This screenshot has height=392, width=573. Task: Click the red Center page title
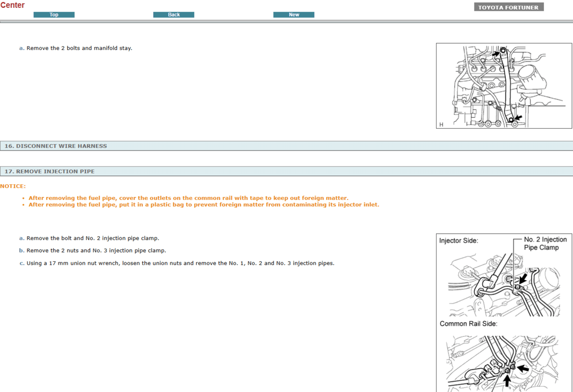(x=13, y=5)
